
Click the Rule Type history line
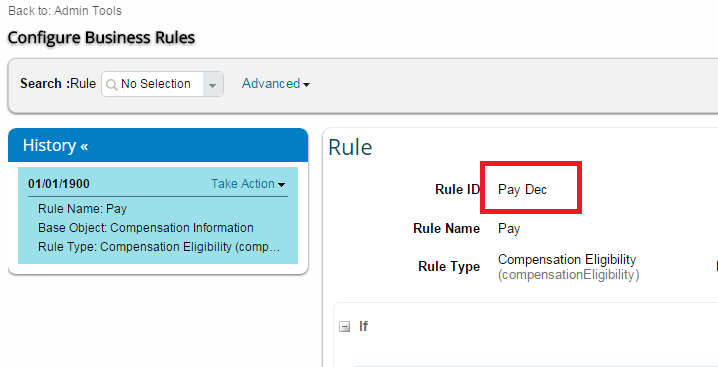(159, 247)
